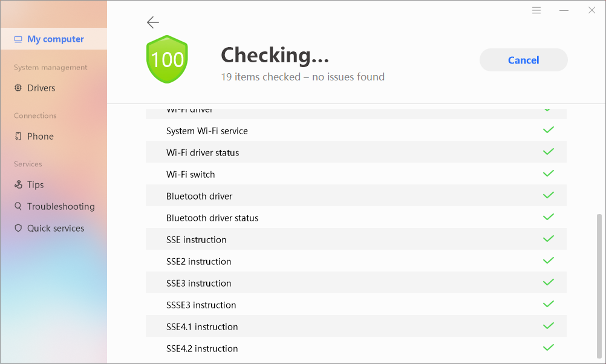Click the Tips icon in sidebar
This screenshot has width=606, height=364.
[x=18, y=185]
